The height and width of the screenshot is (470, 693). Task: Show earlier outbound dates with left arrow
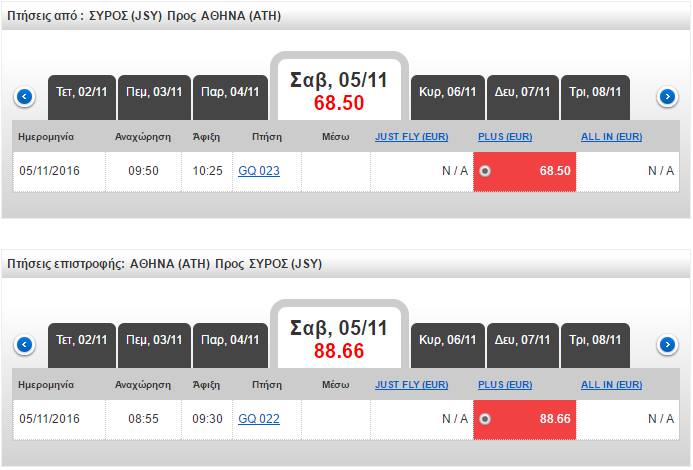pos(25,97)
